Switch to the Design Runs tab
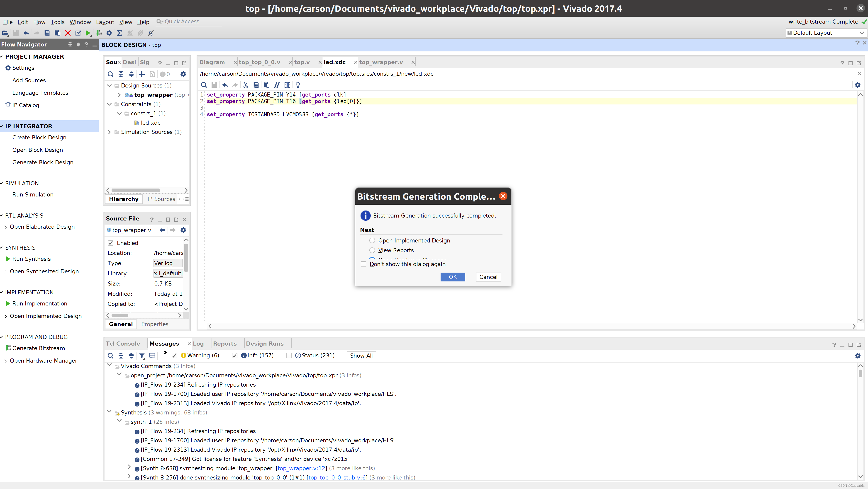 264,343
